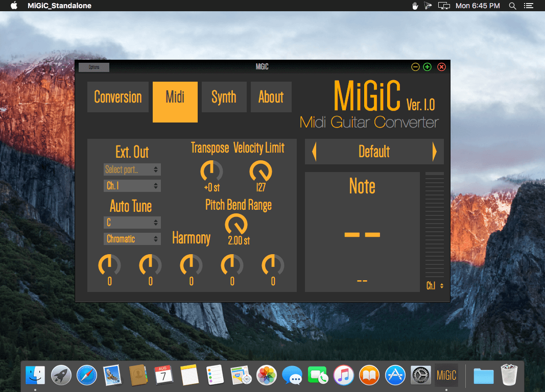Open the Ch.1 stepper beside the level meter
The width and height of the screenshot is (545, 392).
click(435, 286)
